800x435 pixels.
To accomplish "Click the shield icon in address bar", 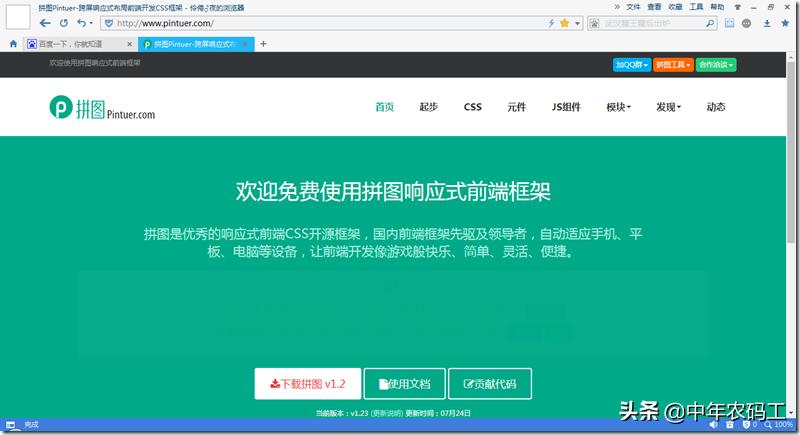I will click(x=109, y=23).
